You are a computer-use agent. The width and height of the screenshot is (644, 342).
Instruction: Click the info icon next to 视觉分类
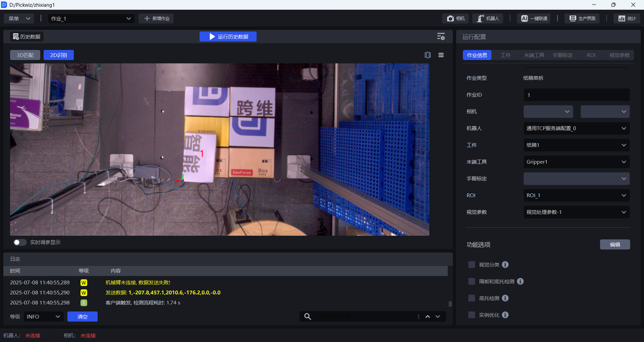pyautogui.click(x=505, y=265)
